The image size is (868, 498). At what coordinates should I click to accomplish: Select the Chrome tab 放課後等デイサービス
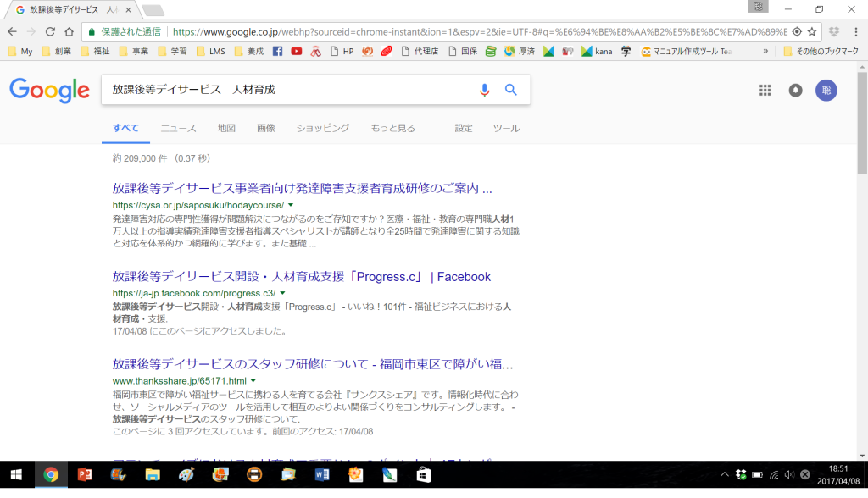72,10
